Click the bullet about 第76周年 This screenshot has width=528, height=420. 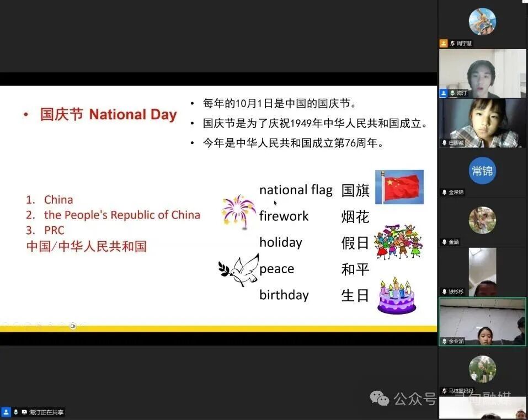(x=294, y=143)
